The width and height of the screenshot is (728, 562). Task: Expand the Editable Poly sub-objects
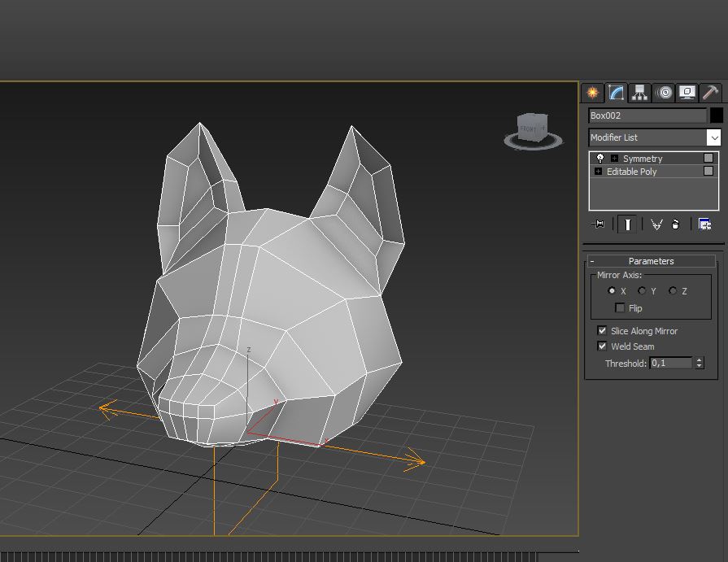[x=599, y=172]
